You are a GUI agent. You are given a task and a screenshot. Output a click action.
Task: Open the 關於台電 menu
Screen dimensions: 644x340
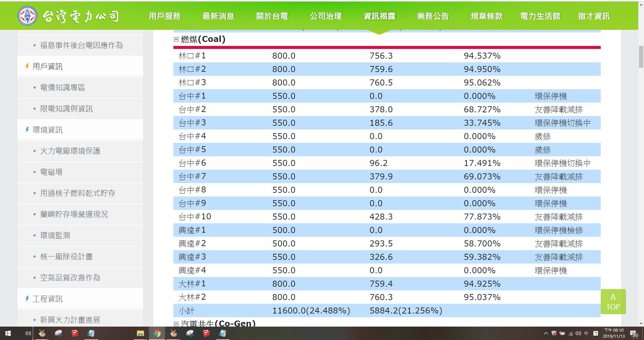pos(272,16)
